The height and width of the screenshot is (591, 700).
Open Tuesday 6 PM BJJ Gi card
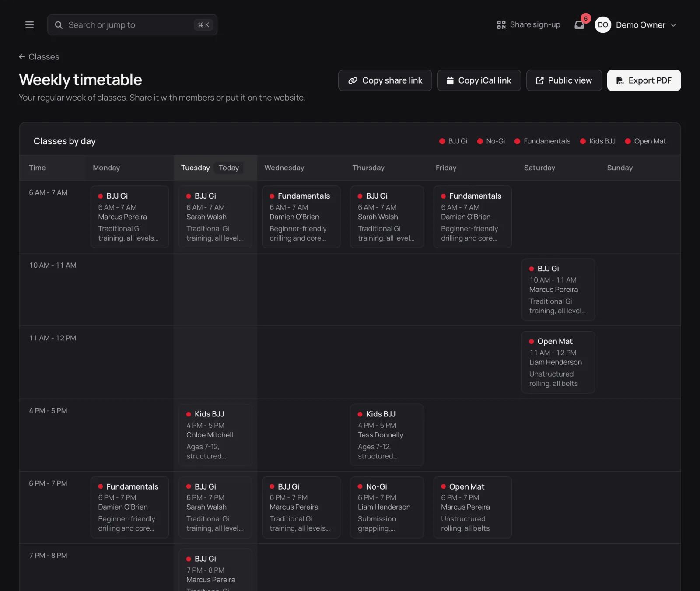(215, 507)
